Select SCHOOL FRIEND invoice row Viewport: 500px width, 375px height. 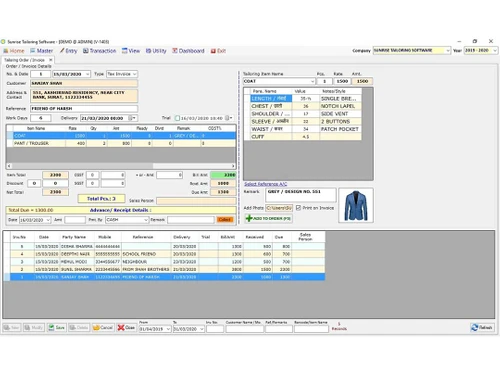click(164, 254)
